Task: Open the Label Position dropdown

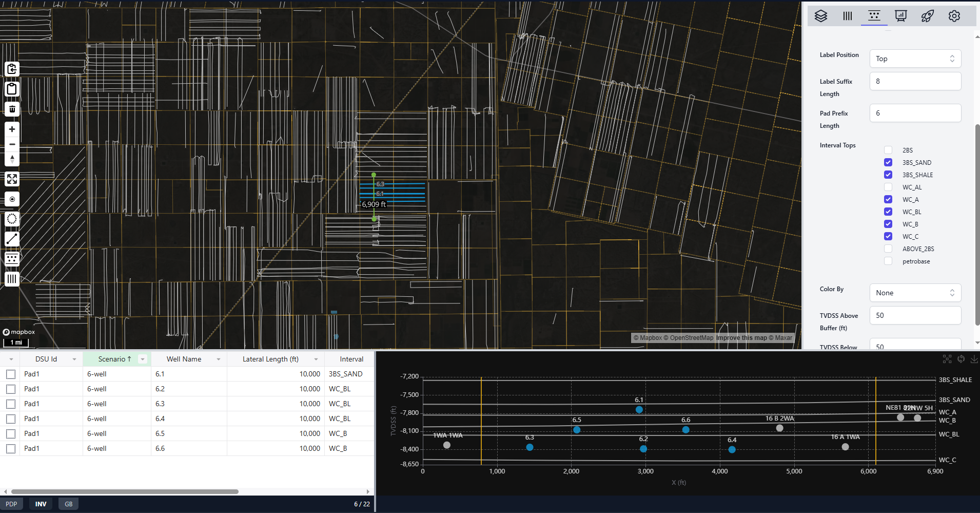Action: tap(915, 59)
